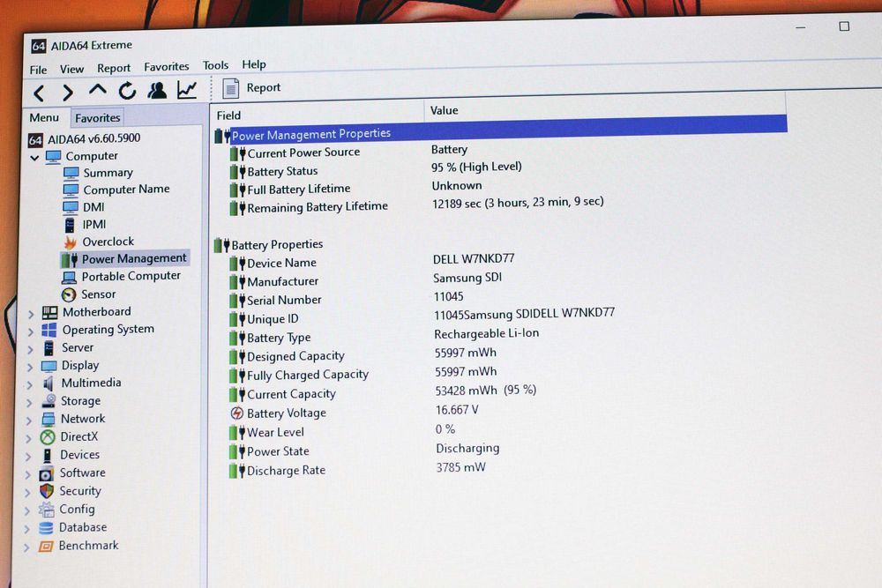Click the Benchmark tree icon
Viewport: 882px width, 588px height.
click(46, 546)
